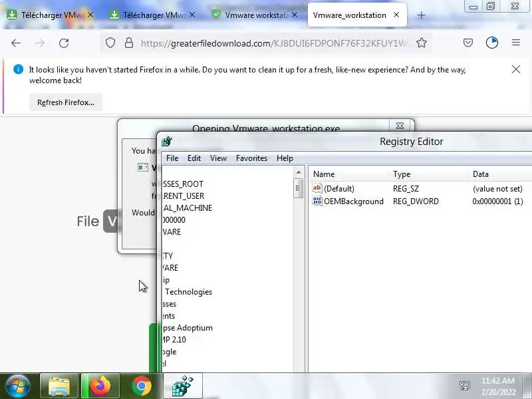Close the active Vmware_workstation tab

tap(396, 15)
